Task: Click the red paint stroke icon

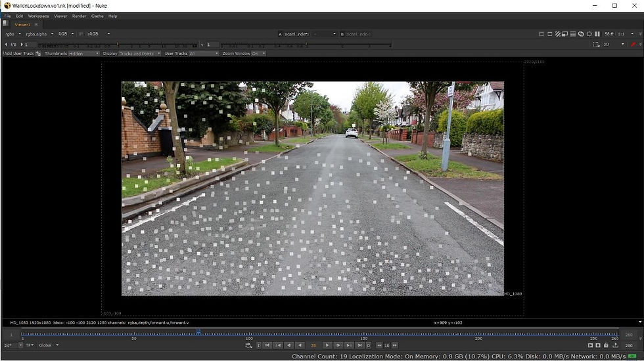Action: tap(632, 45)
